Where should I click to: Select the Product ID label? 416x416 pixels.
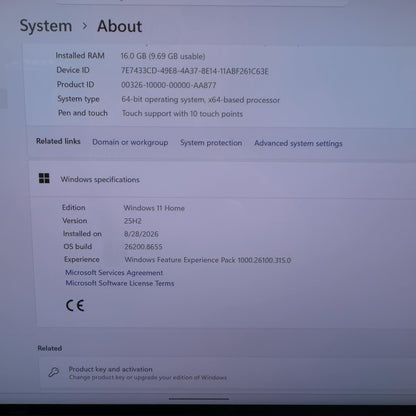(x=75, y=84)
